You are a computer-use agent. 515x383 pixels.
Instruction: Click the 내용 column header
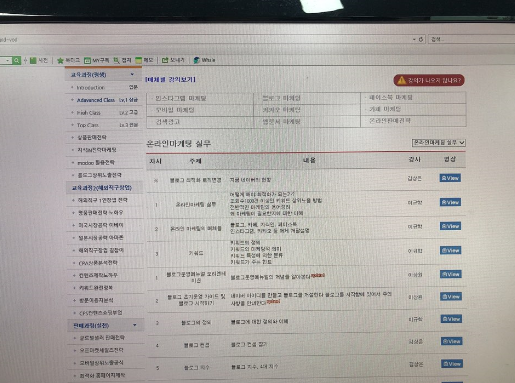click(309, 160)
